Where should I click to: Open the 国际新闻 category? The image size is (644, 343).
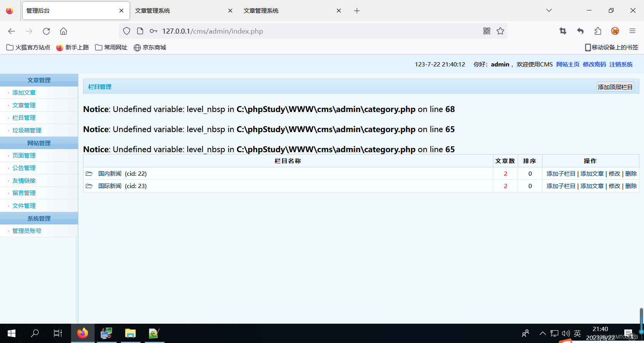coord(110,186)
